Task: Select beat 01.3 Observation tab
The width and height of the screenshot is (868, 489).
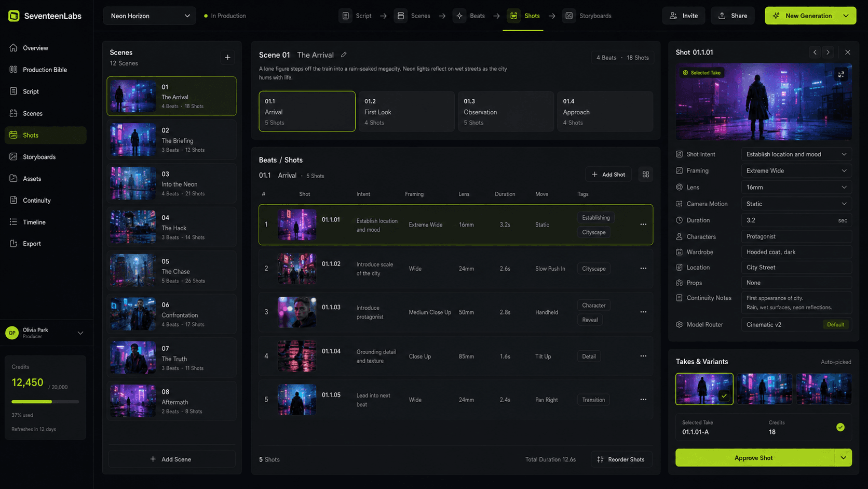Action: [505, 111]
